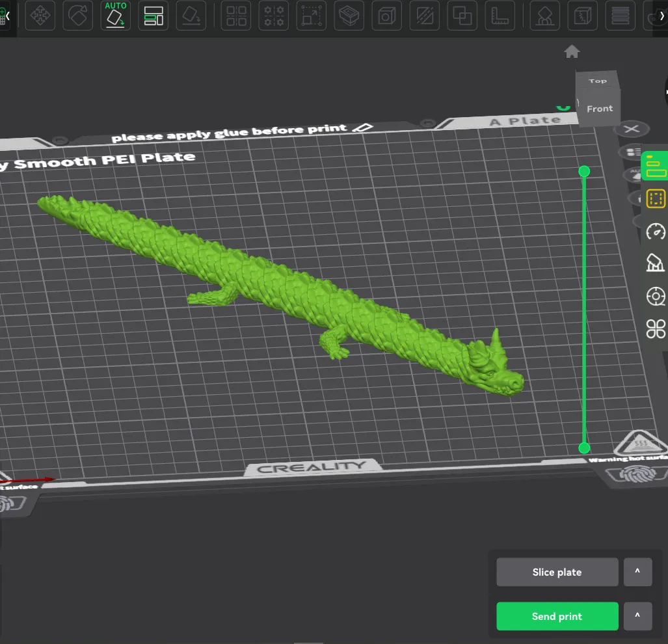Select the Lay on face tool
The width and height of the screenshot is (668, 644).
coord(192,16)
